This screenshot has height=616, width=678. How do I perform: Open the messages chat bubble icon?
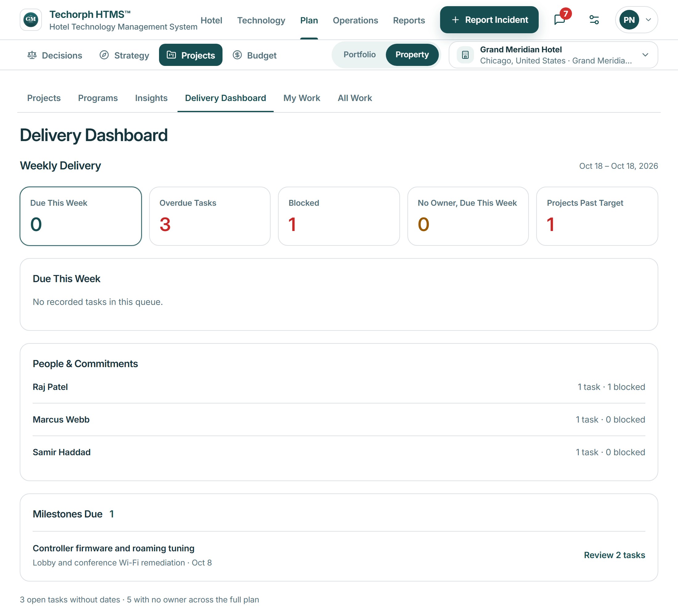point(559,20)
